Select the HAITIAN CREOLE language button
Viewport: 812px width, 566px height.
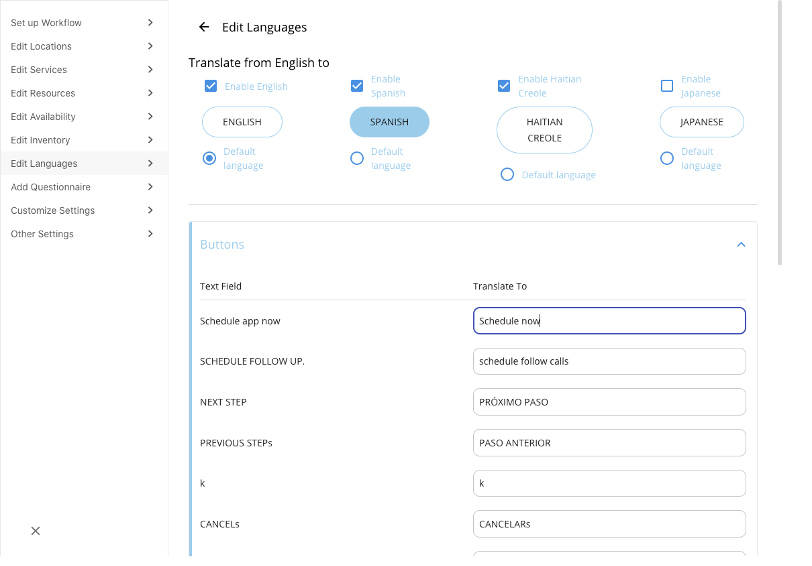pos(544,130)
